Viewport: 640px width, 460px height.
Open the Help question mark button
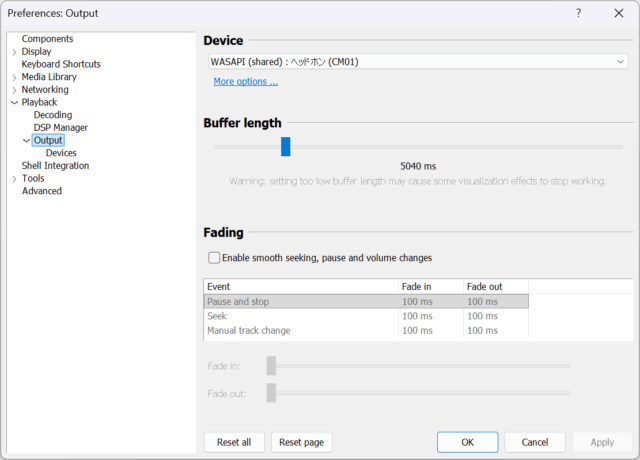click(579, 14)
